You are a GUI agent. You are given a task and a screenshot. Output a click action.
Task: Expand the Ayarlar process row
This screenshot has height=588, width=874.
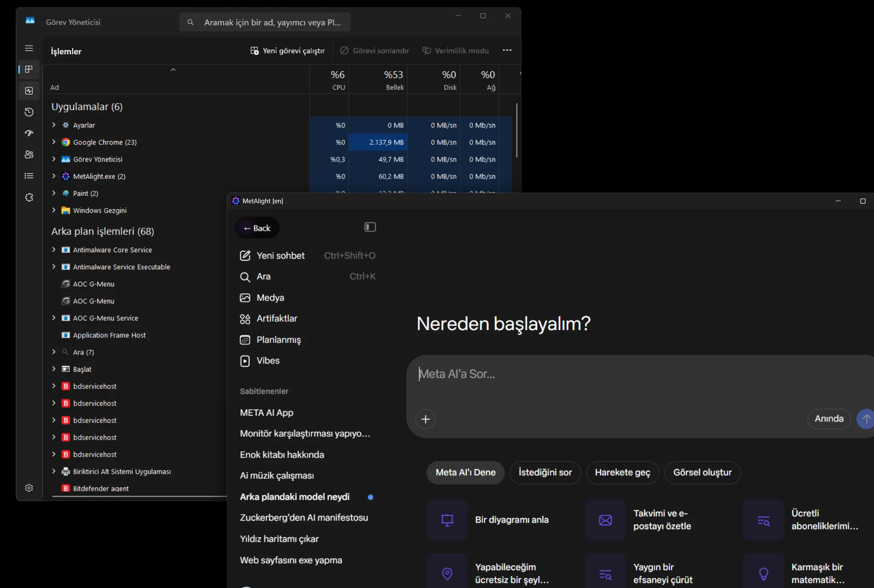[54, 125]
